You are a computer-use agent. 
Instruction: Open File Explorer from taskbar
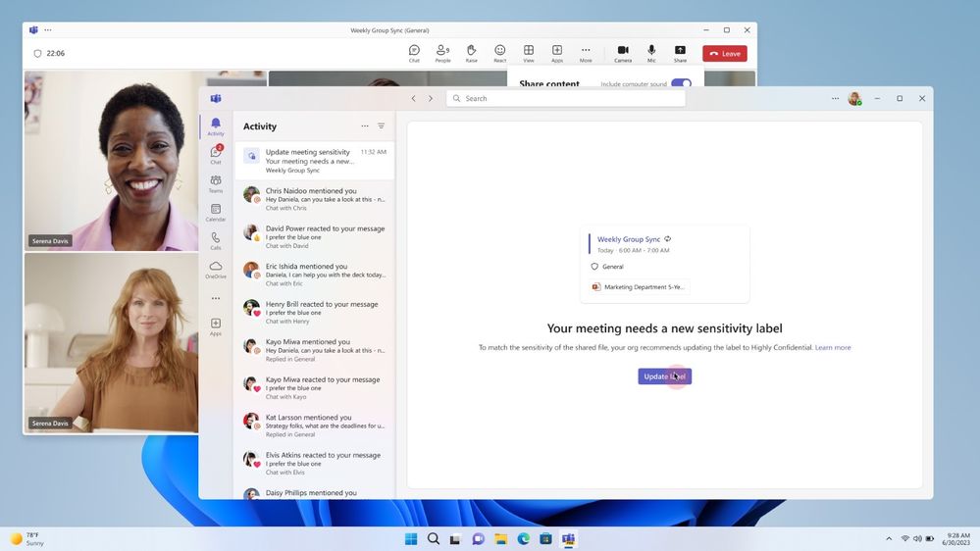pyautogui.click(x=500, y=538)
